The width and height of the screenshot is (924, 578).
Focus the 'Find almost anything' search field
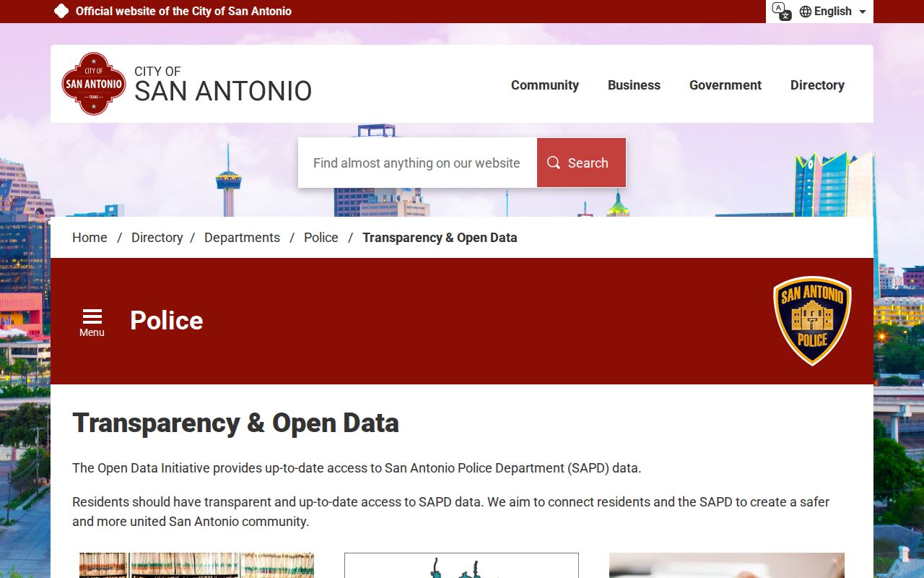coord(417,163)
